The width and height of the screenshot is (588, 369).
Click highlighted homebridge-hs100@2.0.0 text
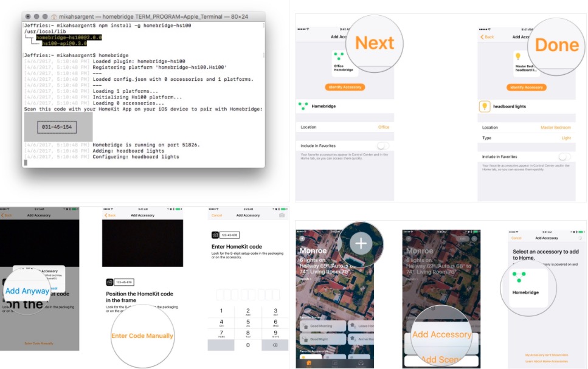click(69, 38)
